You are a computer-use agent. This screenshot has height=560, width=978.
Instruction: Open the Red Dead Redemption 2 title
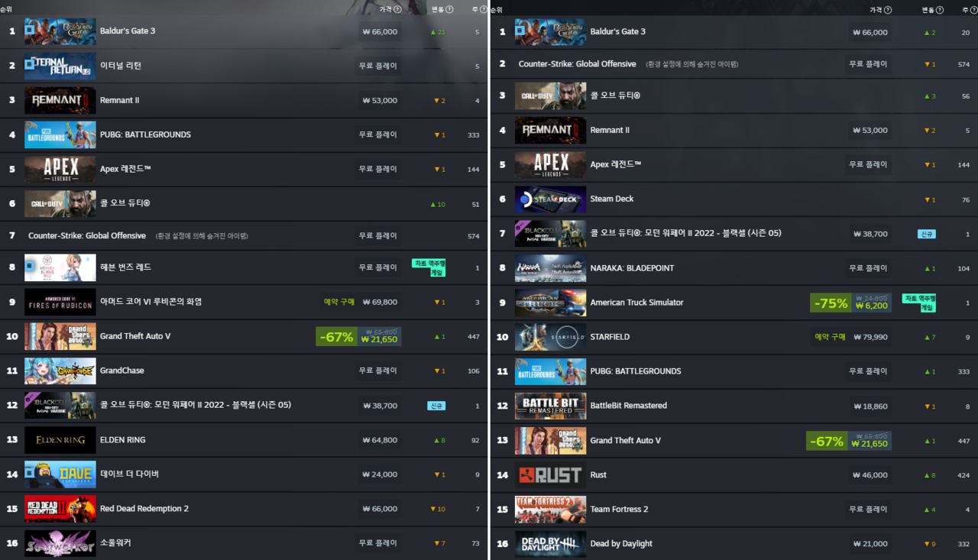(x=144, y=509)
